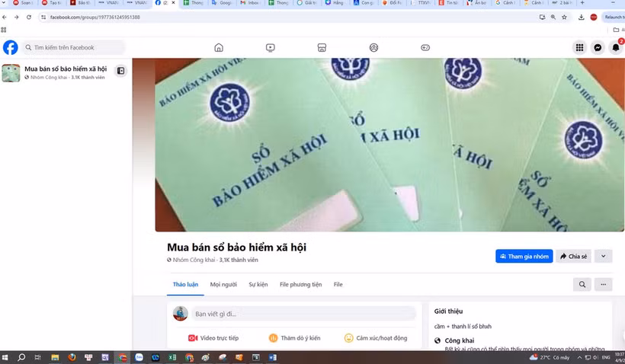This screenshot has width=625, height=364.
Task: Open Windows Start menu
Action: (x=5, y=357)
